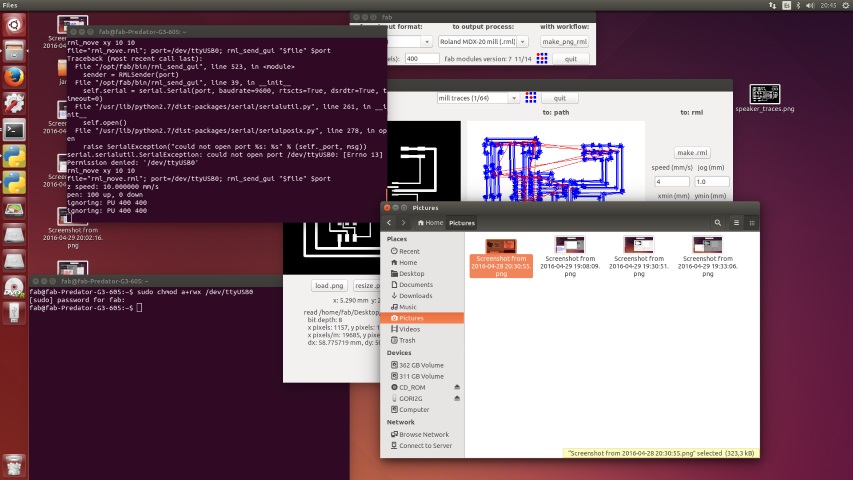Open speaker_traces.png on the desktop

click(x=764, y=98)
